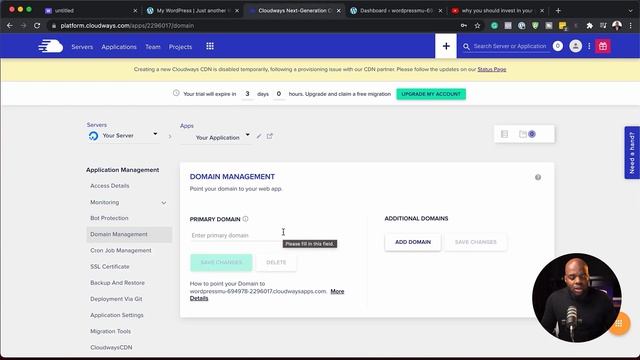
Task: Open Projects in the top navigation
Action: point(180,47)
